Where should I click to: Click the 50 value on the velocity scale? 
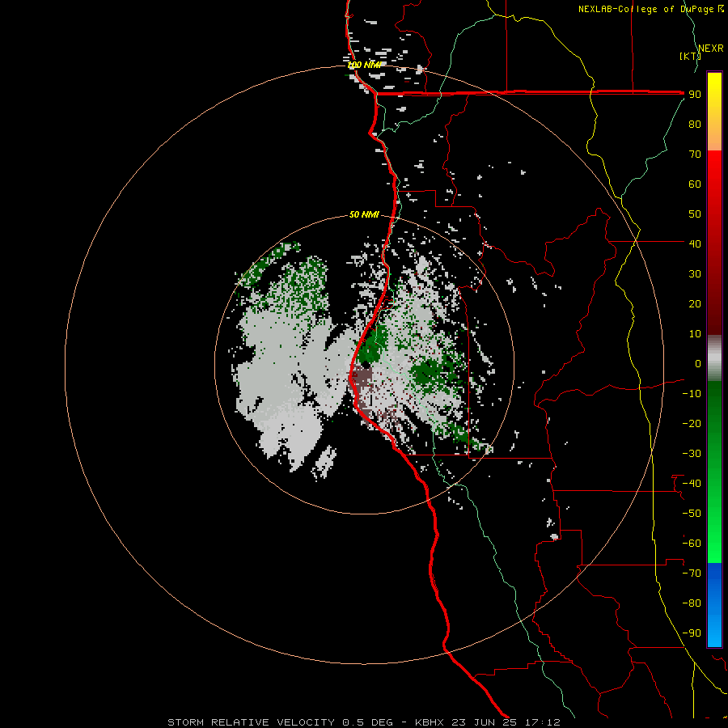point(695,214)
